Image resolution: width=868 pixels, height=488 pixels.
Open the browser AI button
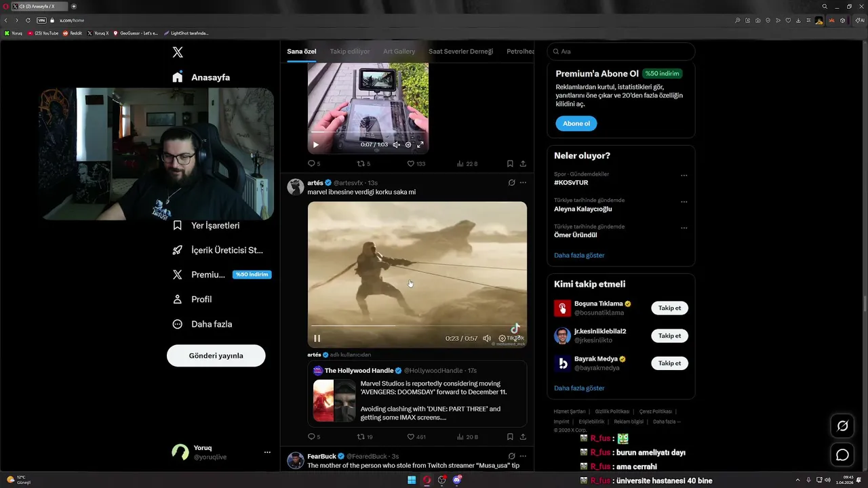tap(860, 20)
